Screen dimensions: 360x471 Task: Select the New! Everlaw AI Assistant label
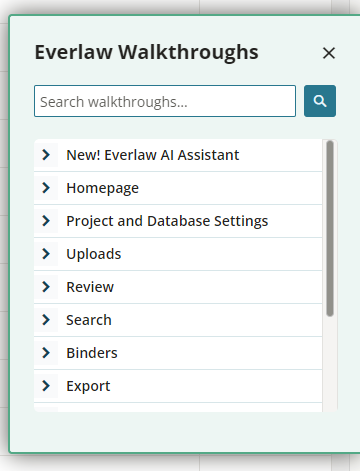tap(153, 155)
